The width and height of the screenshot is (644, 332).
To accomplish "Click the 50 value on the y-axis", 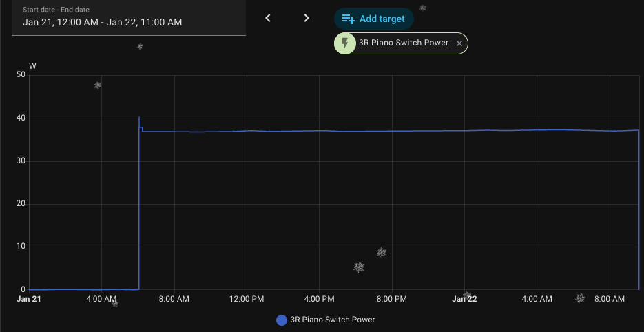I will click(x=21, y=76).
